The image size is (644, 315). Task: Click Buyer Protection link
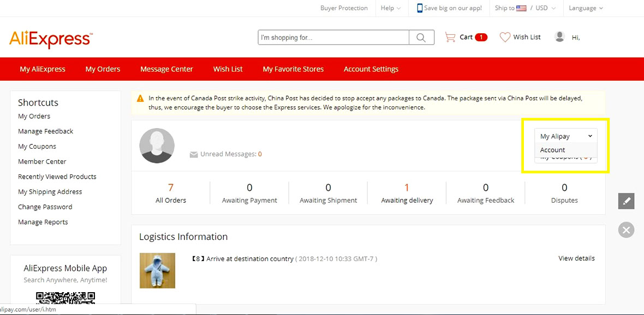pyautogui.click(x=344, y=8)
